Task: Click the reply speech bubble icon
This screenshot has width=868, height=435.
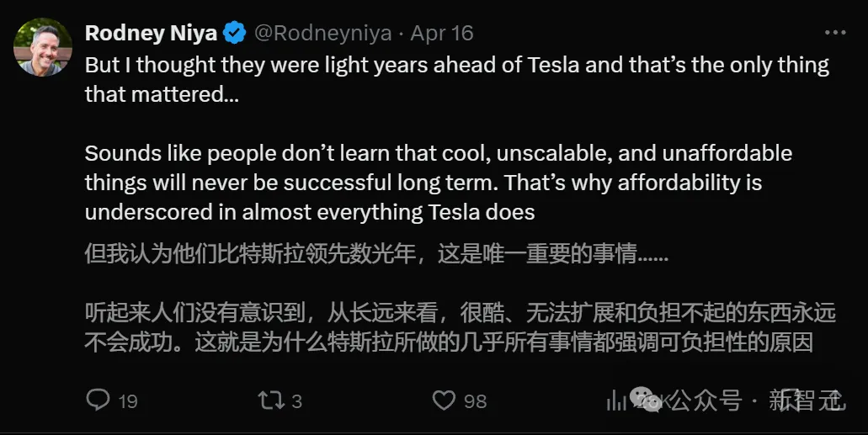Action: 99,400
